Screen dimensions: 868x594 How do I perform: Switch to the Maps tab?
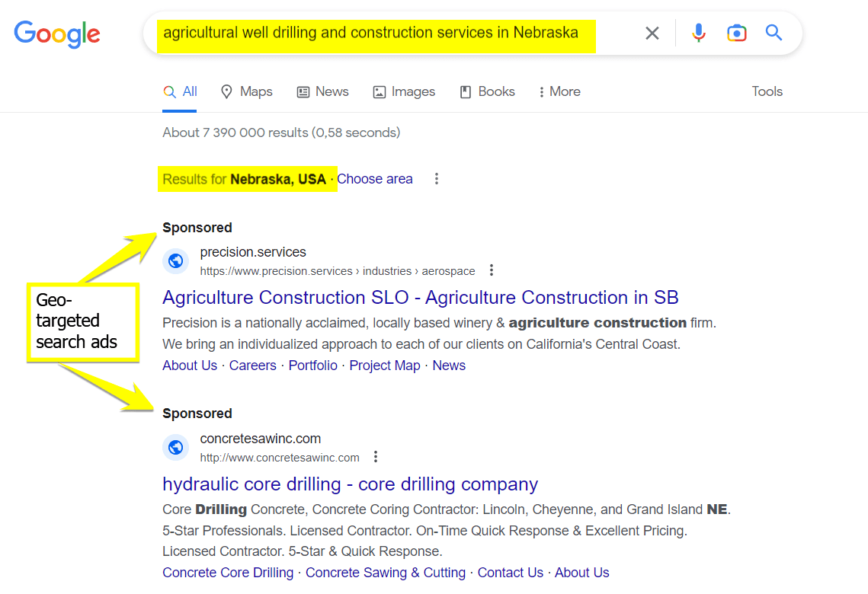[246, 92]
